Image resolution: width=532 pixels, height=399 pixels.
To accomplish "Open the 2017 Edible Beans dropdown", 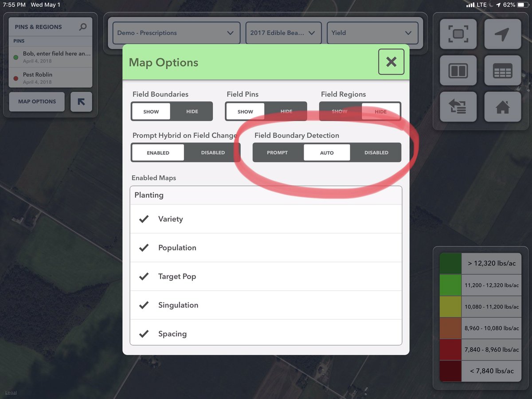I will click(x=284, y=33).
